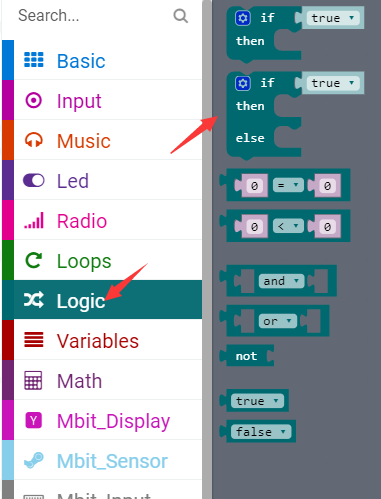Select the 'not' logic block

pyautogui.click(x=247, y=356)
